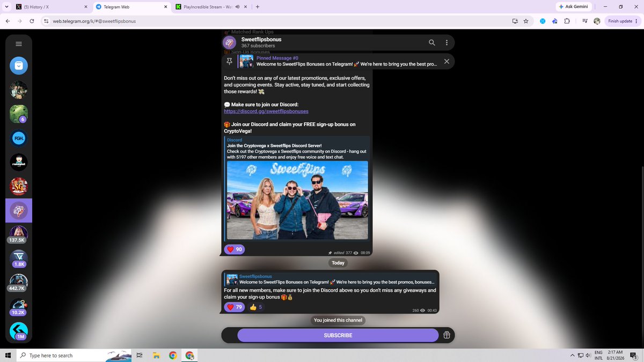644x362 pixels.
Task: Open the Chrome profile avatar
Action: 597,21
